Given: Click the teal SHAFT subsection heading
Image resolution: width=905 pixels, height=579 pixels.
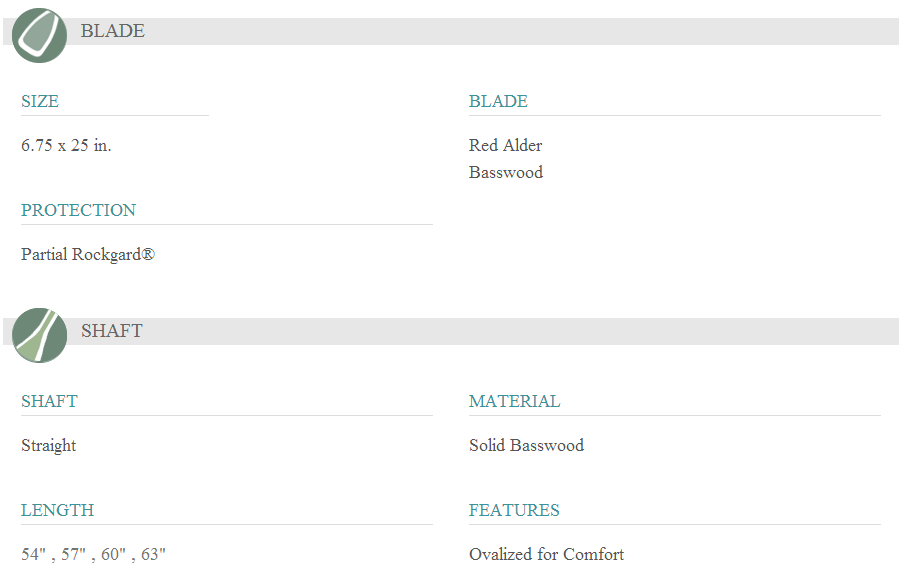Looking at the screenshot, I should pyautogui.click(x=49, y=401).
